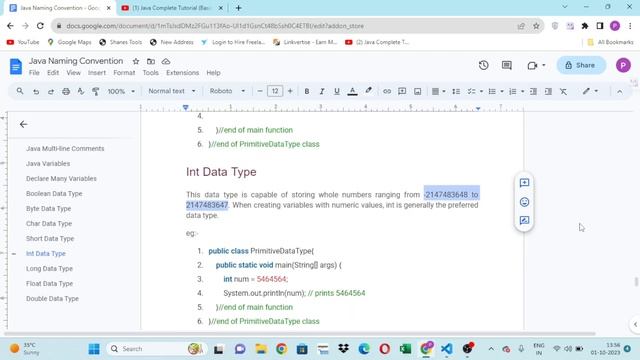Redo the last action
Image resolution: width=640 pixels, height=360 pixels.
[51, 91]
